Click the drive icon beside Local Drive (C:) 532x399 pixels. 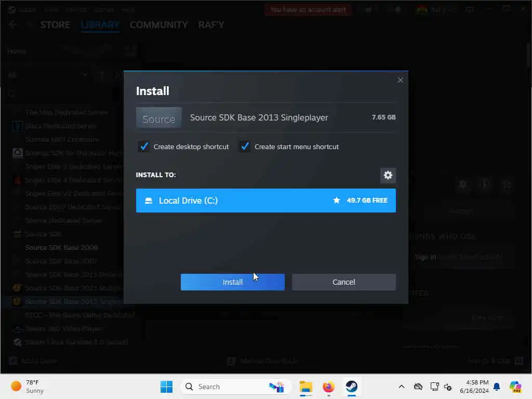click(149, 201)
